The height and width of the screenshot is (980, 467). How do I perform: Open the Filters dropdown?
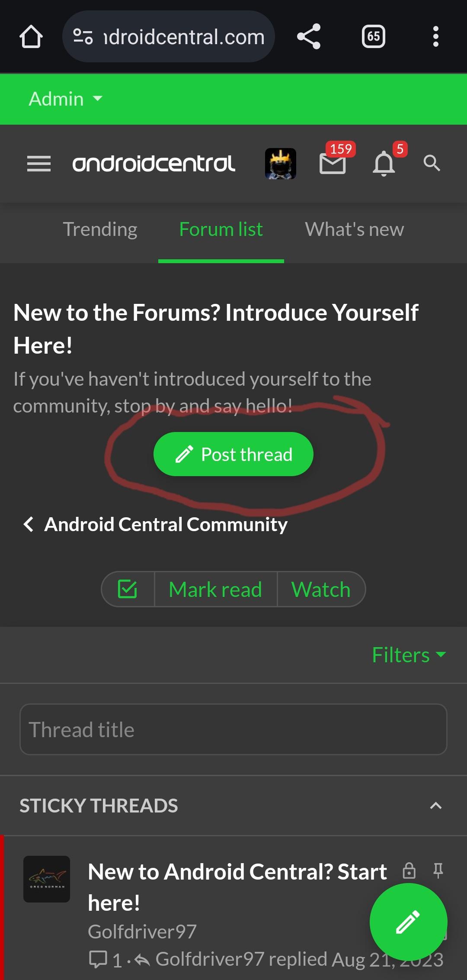[x=409, y=654]
